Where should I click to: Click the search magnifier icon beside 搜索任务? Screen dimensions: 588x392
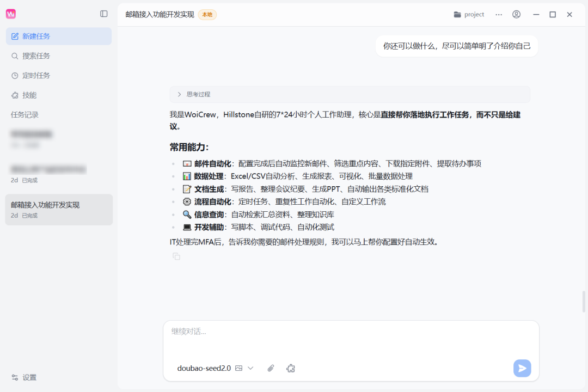click(x=15, y=56)
